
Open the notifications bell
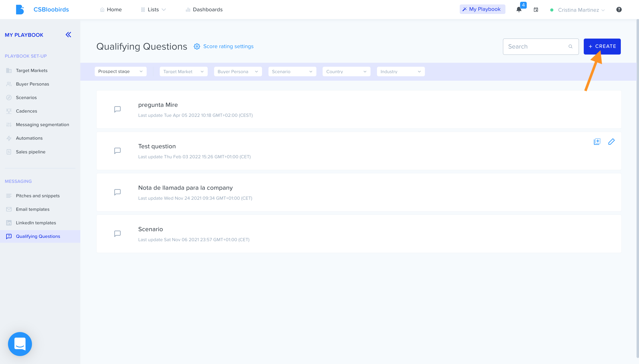coord(519,10)
